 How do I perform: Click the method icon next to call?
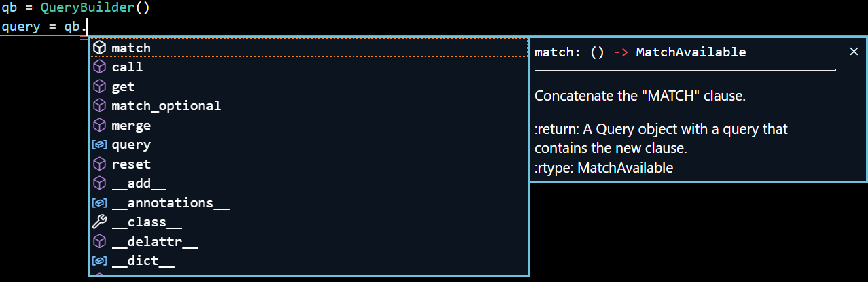100,67
